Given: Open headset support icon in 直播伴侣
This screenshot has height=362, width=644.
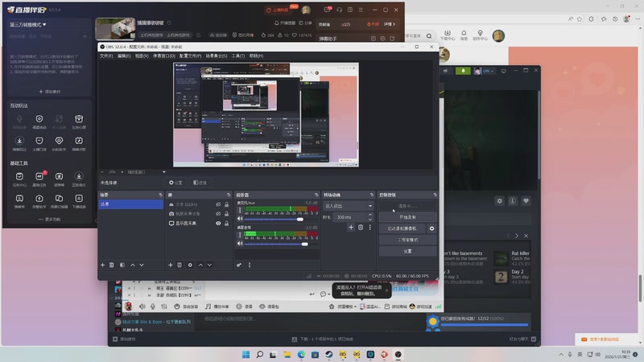Looking at the screenshot, I should (339, 10).
